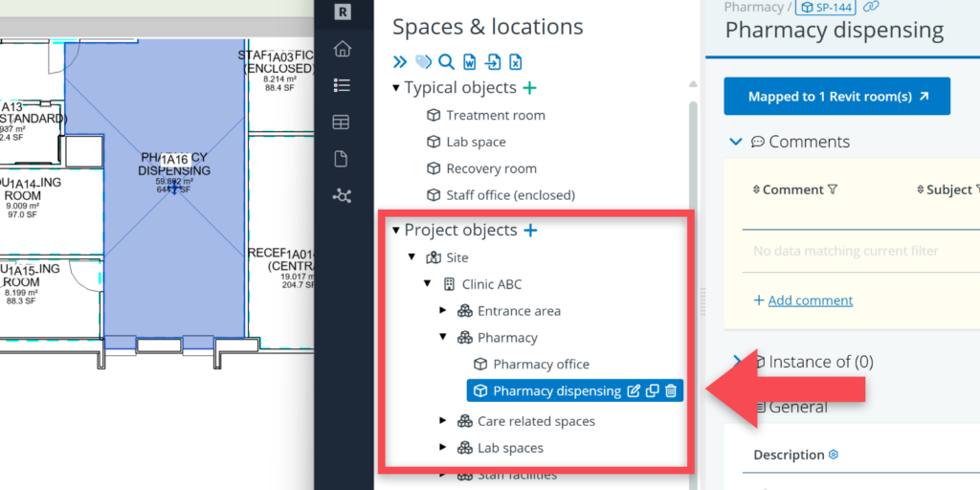Open the home icon in sidebar

pyautogui.click(x=342, y=49)
